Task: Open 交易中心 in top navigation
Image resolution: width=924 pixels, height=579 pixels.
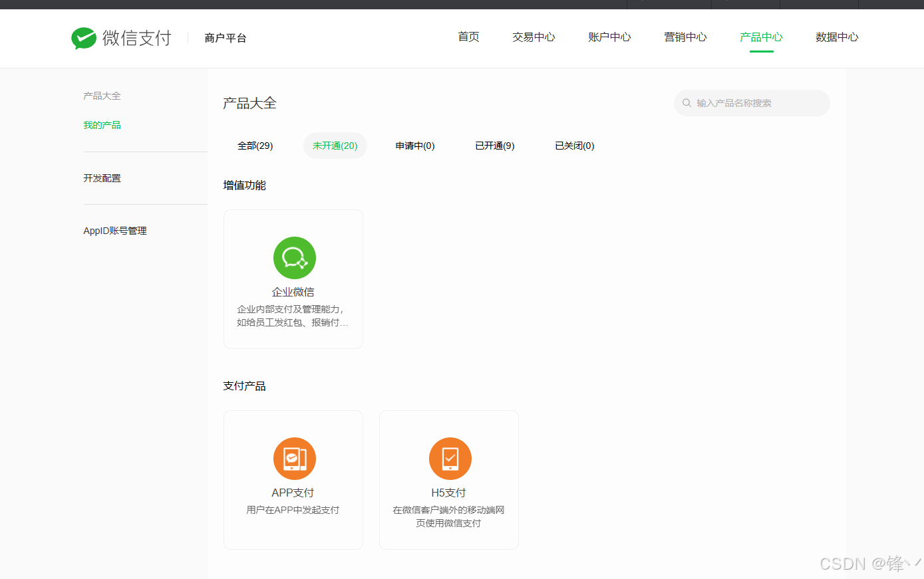Action: click(x=534, y=37)
